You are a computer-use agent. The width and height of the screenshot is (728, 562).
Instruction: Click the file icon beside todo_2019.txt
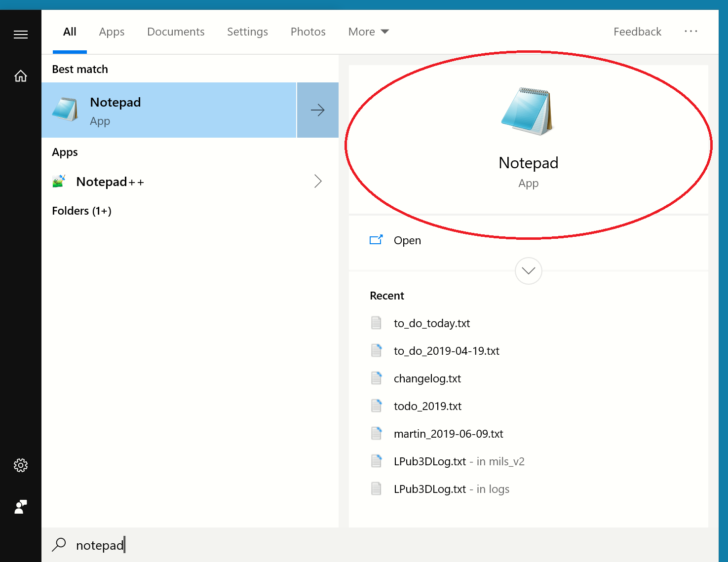[376, 406]
